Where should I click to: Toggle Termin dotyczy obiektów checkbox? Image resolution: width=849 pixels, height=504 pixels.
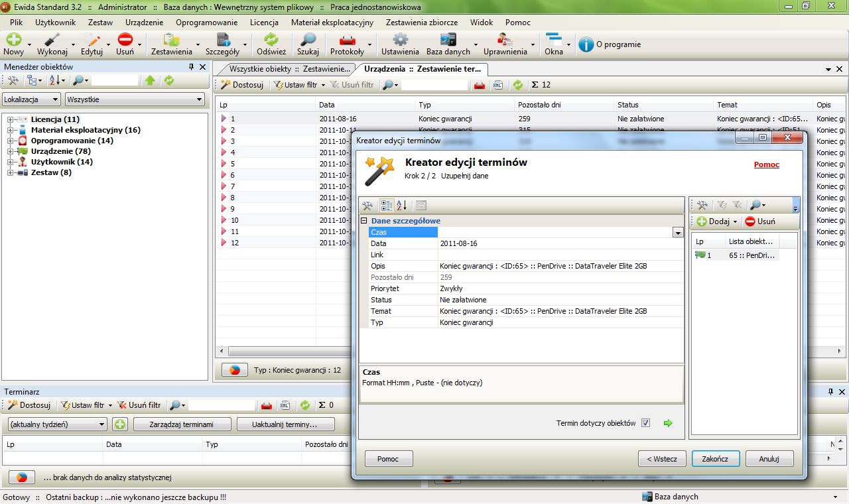(x=646, y=423)
